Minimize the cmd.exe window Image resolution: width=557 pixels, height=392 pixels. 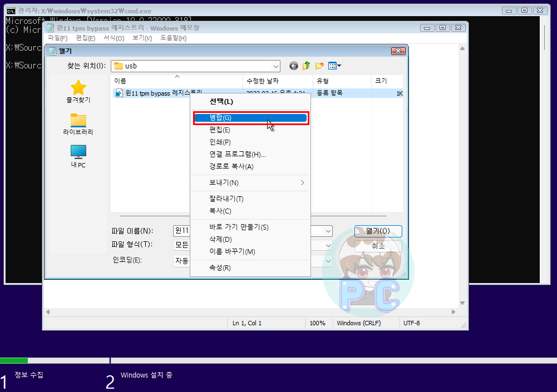(x=509, y=11)
